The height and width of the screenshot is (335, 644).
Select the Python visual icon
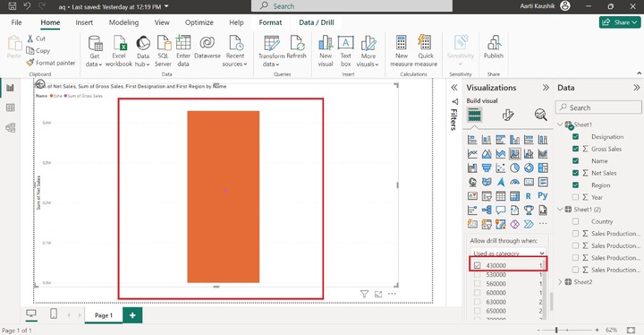click(543, 196)
